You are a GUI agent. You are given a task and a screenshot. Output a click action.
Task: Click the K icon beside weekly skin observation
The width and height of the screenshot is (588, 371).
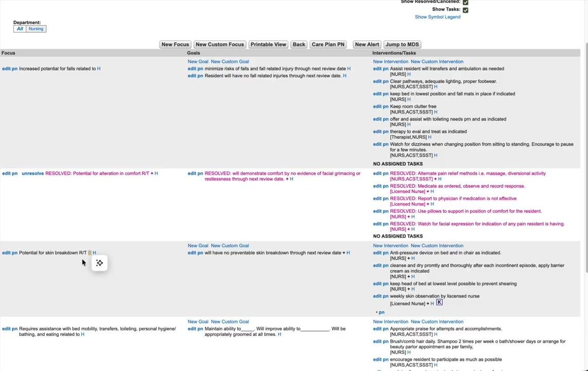(x=439, y=302)
